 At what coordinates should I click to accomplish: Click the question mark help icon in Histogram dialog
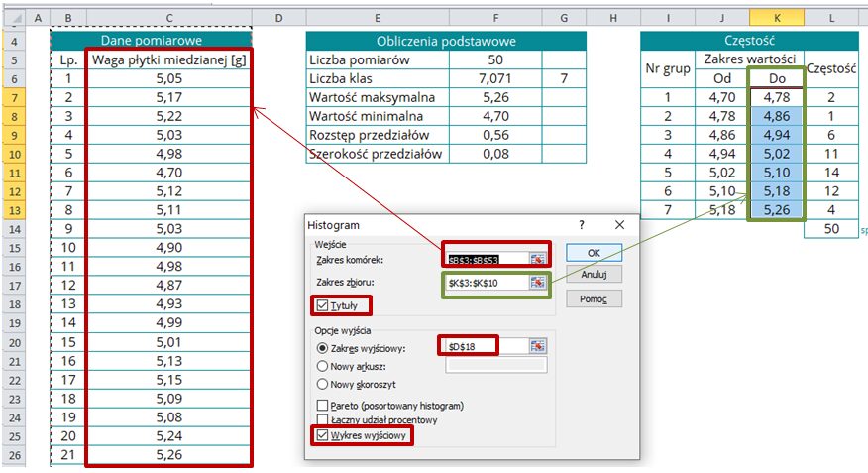[x=582, y=225]
